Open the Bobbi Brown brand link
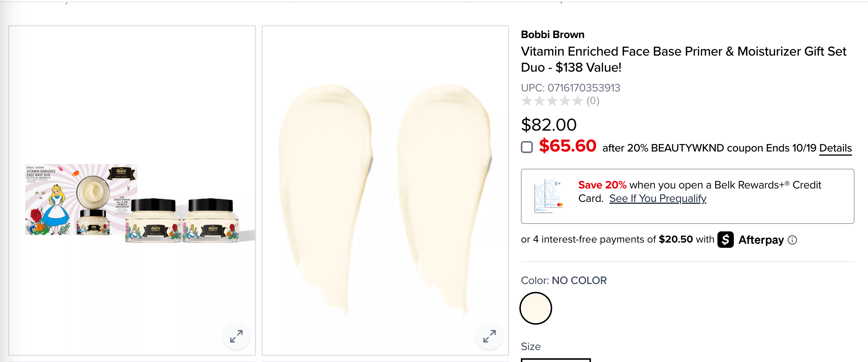The height and width of the screenshot is (362, 868). pyautogui.click(x=553, y=35)
